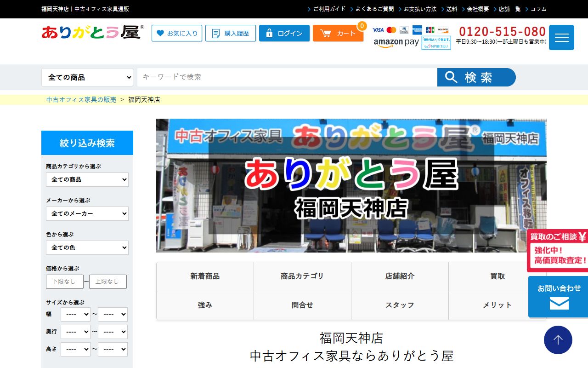Image resolution: width=588 pixels, height=368 pixels.
Task: Click the NP後払い payment badge
Action: click(x=436, y=43)
